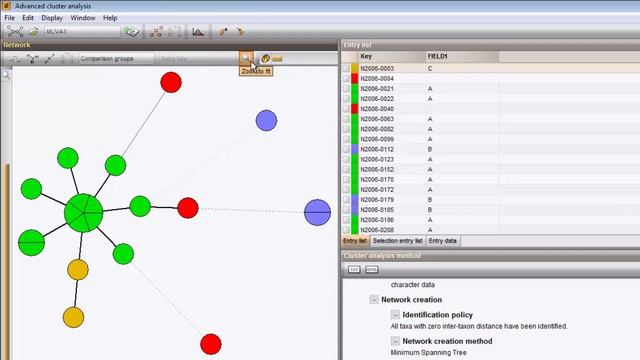Select the entry key N2006-0099

coord(377,139)
